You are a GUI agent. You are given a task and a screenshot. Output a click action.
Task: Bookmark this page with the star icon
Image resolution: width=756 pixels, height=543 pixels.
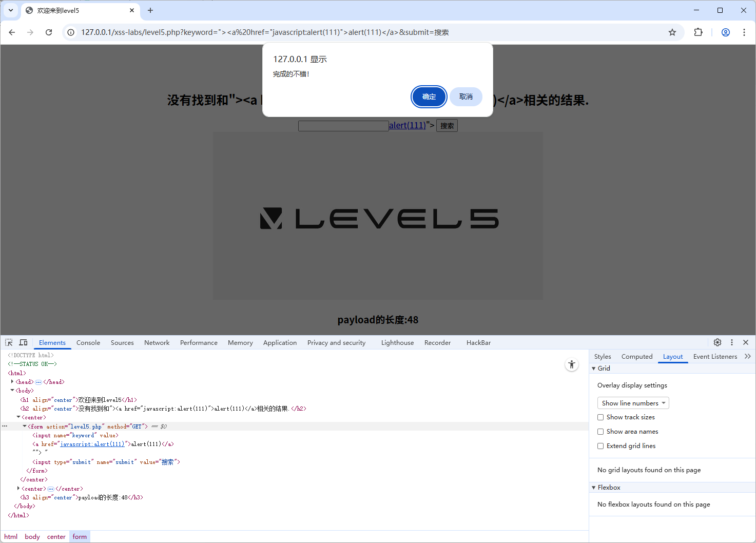(672, 32)
